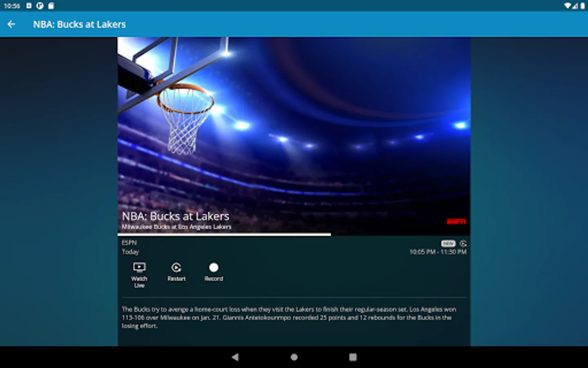Click subtitle Milwaukee Bucks at Los Angeles Lakers
The width and height of the screenshot is (588, 368).
click(176, 227)
